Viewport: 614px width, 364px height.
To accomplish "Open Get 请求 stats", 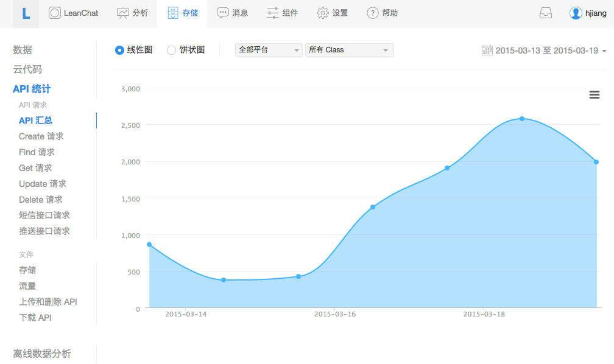I will [x=35, y=168].
